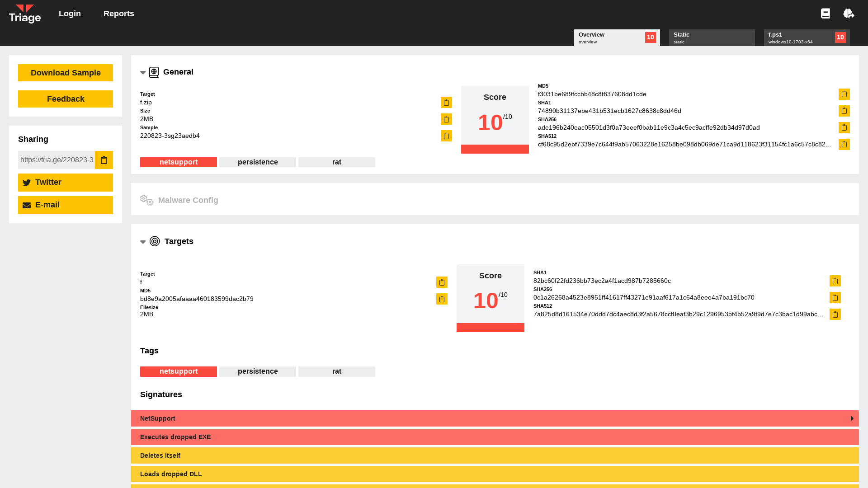Copy the sharing link to clipboard
The height and width of the screenshot is (488, 868).
click(104, 160)
